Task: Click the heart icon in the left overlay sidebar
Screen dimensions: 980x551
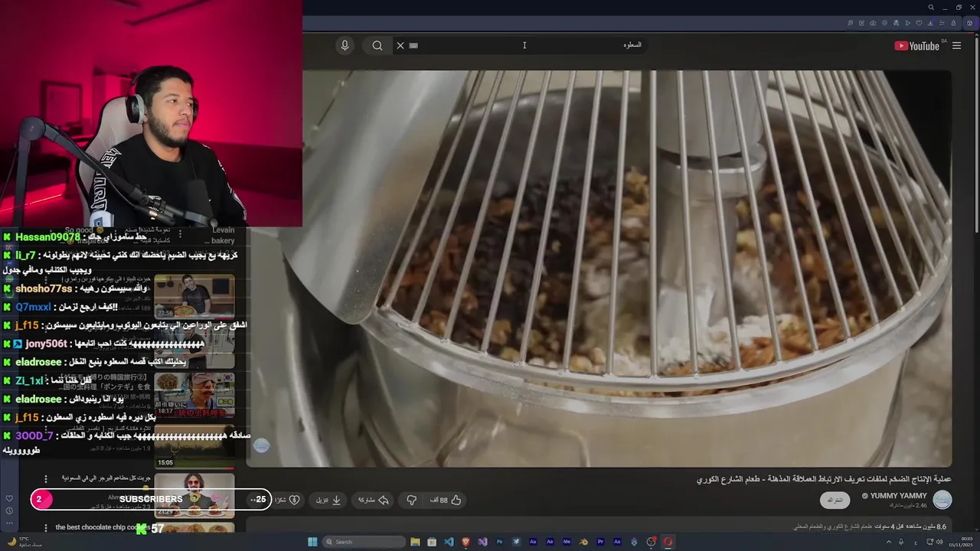Action: [x=9, y=498]
